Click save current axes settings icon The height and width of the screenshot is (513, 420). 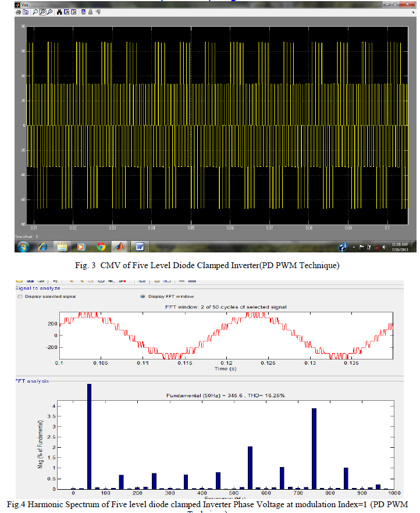(66, 11)
